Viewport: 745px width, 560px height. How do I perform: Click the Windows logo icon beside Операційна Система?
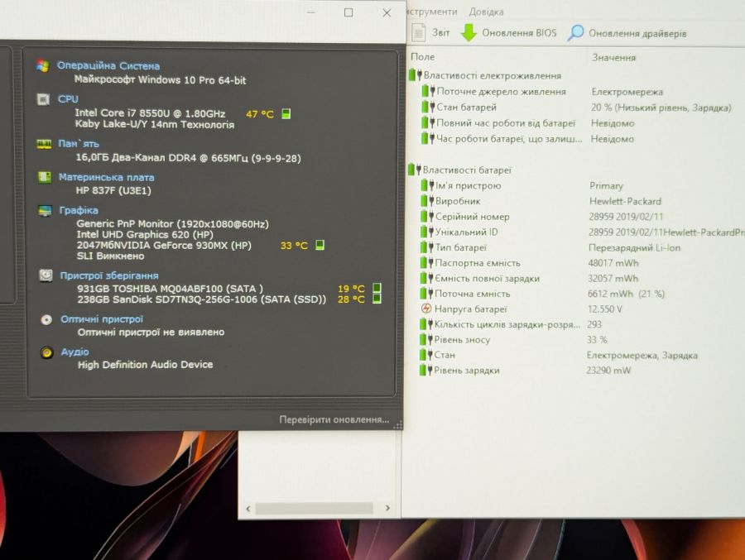pos(43,65)
